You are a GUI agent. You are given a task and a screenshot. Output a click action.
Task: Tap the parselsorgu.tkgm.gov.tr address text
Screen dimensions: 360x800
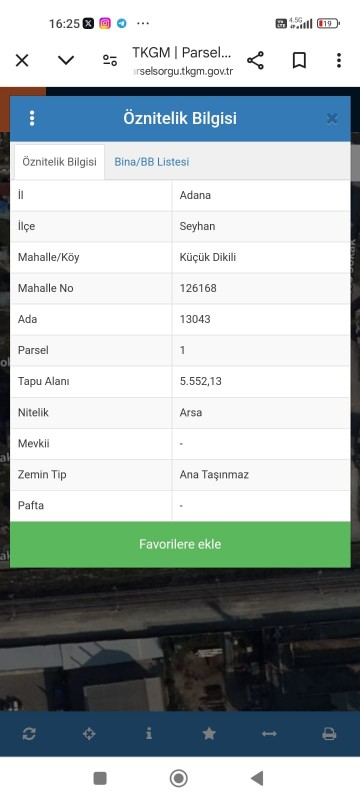point(182,72)
